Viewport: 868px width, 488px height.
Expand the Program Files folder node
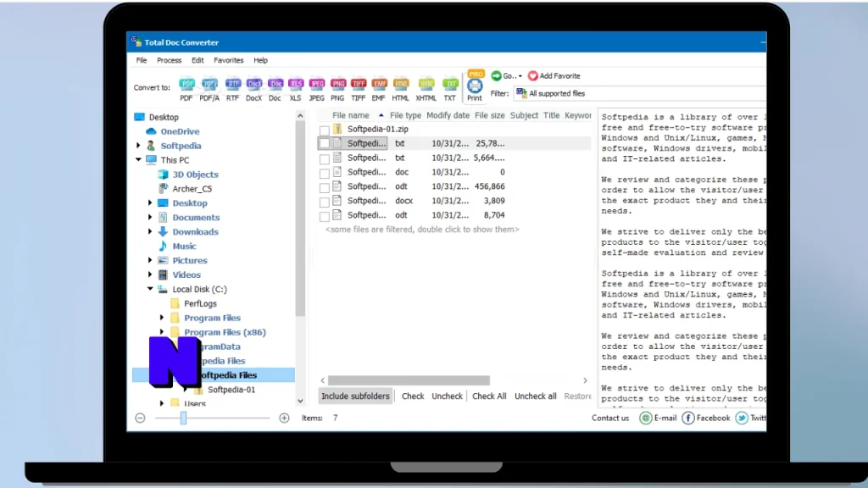[162, 318]
